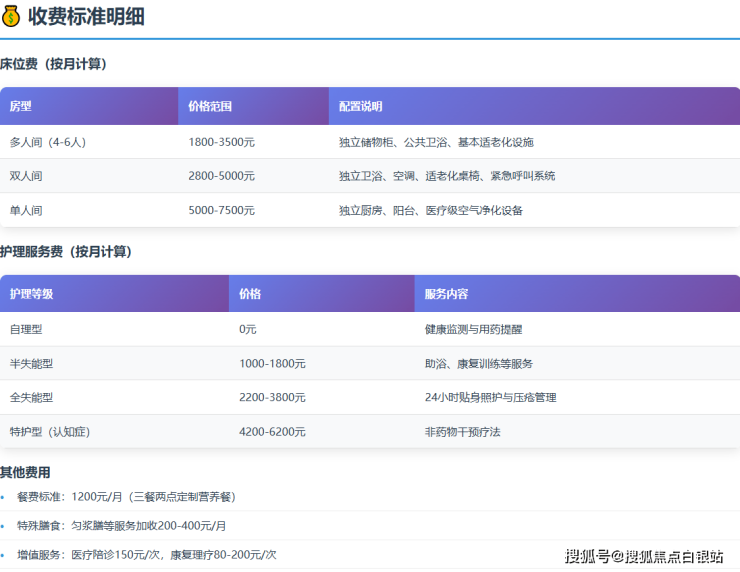Click the 双人间 room type cell
Viewport: 740px width, 572px height.
(26, 176)
